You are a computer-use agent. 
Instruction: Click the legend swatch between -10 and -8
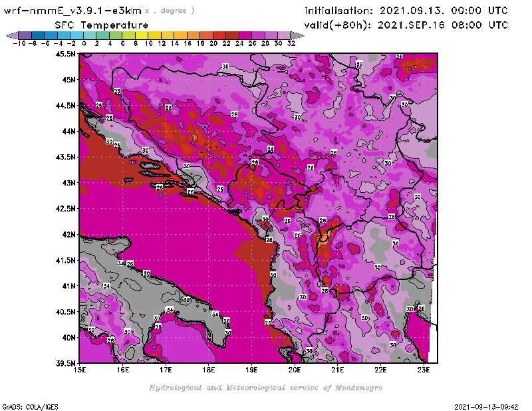tap(25, 35)
